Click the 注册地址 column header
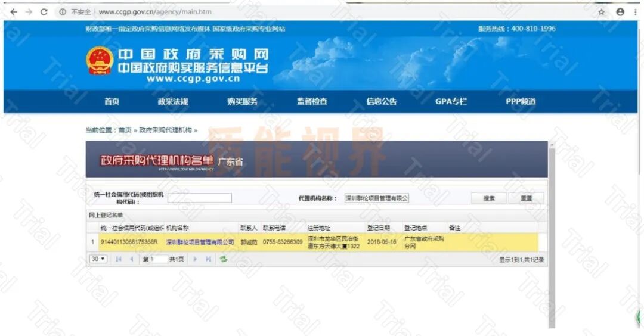The image size is (644, 336). pyautogui.click(x=336, y=228)
